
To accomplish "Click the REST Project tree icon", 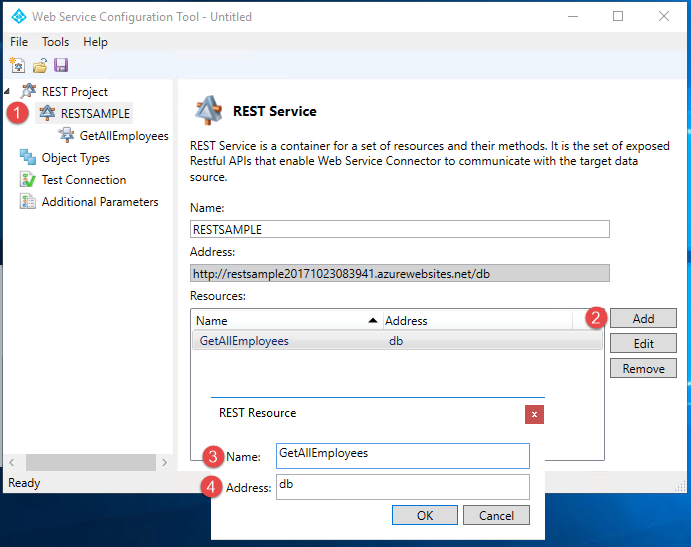I will [28, 91].
